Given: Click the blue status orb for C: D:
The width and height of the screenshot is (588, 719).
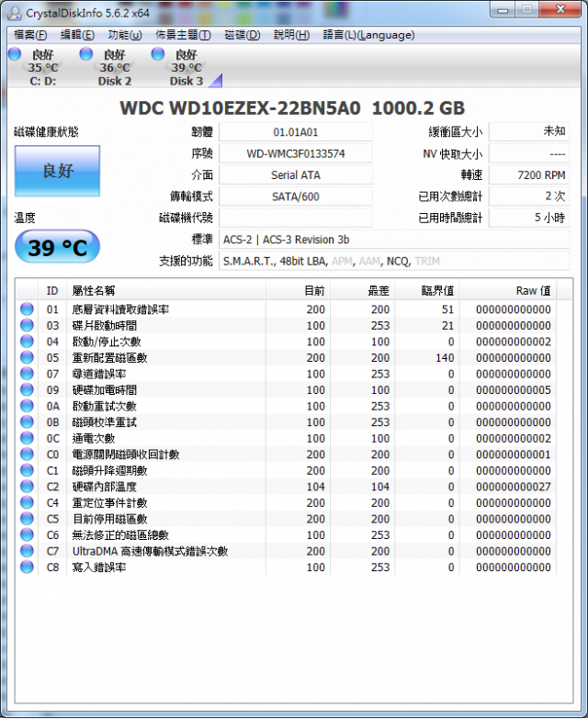Looking at the screenshot, I should pos(15,53).
